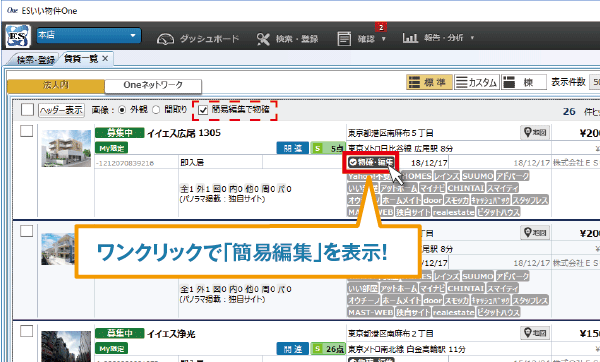Viewport: 600px width, 362px height.
Task: Open the 表示件数 count dropdown
Action: click(x=594, y=82)
